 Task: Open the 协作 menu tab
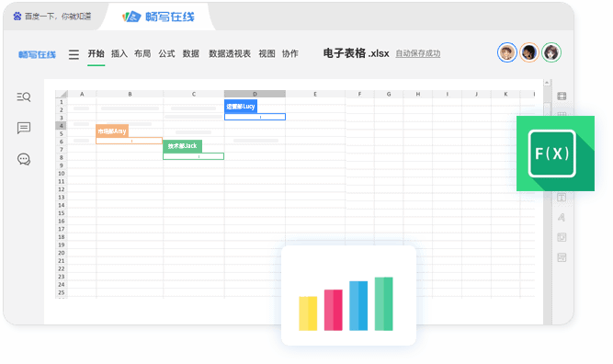pyautogui.click(x=290, y=53)
